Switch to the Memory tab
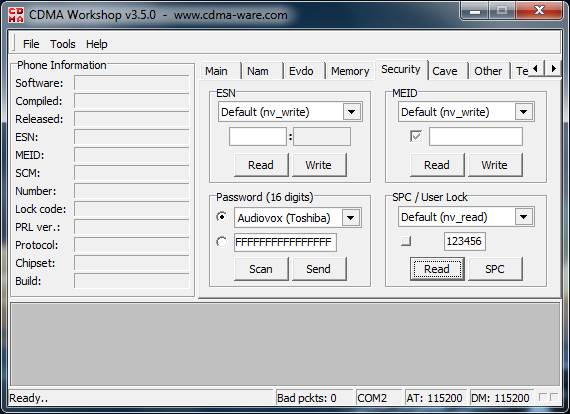 pos(350,71)
